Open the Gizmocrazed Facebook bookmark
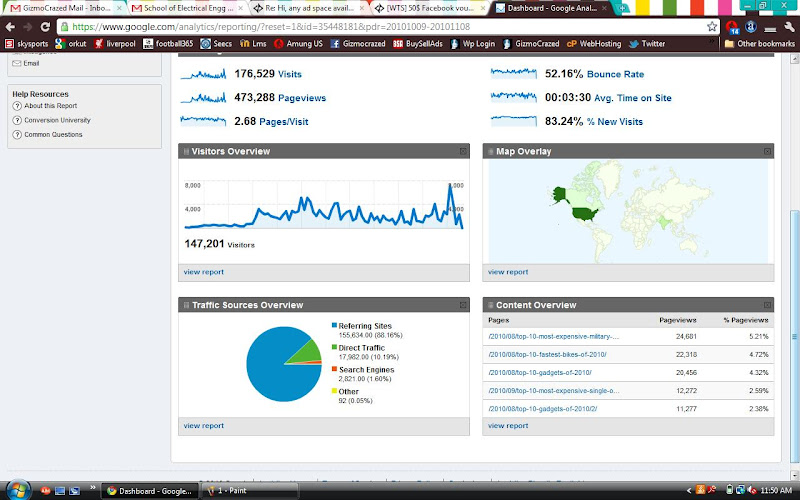800x500 pixels. click(358, 44)
